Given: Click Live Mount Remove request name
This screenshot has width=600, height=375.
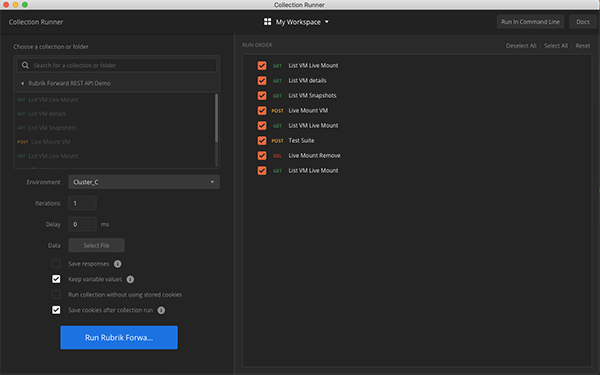Looking at the screenshot, I should click(314, 156).
